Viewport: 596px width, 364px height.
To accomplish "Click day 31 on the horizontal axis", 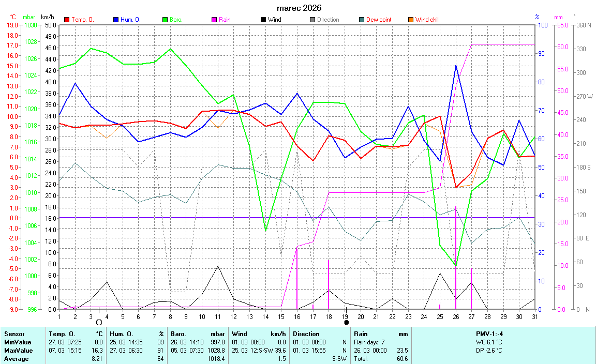I will (534, 316).
